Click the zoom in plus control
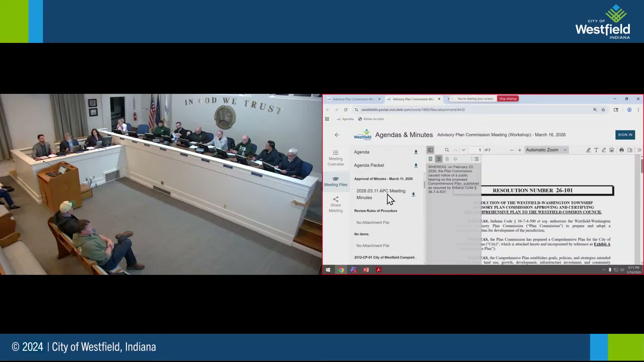The image size is (644, 362). (x=520, y=150)
